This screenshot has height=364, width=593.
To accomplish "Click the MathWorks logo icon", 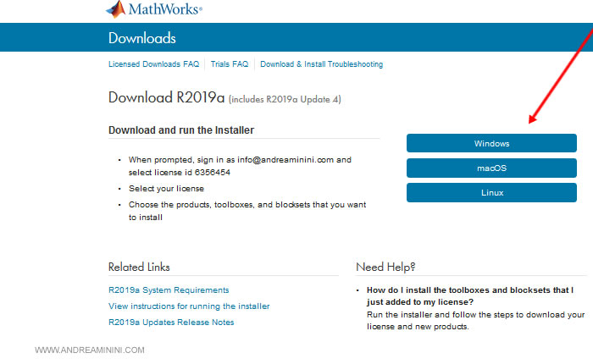I will pos(114,10).
